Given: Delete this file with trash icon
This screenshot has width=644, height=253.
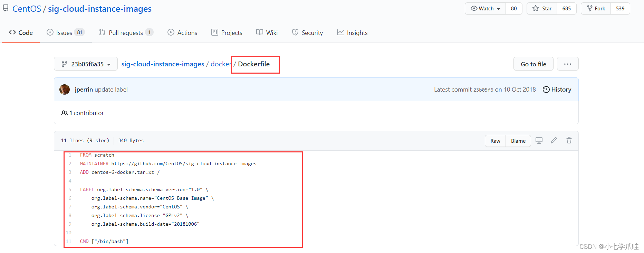Looking at the screenshot, I should tap(569, 140).
